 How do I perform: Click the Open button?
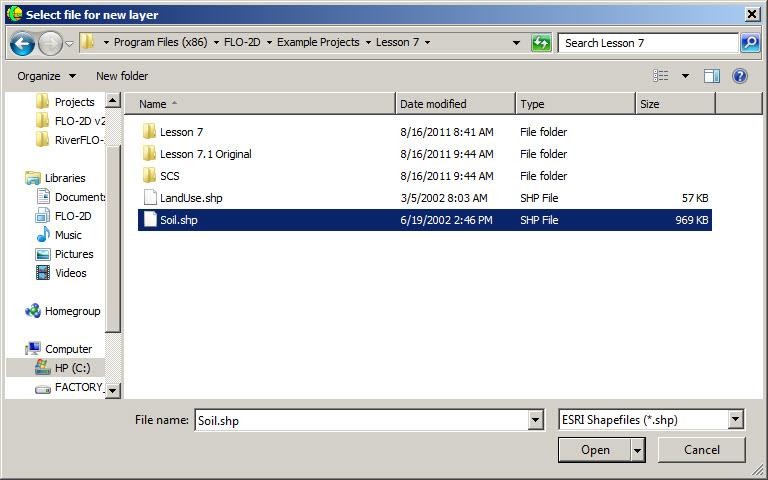click(x=595, y=450)
